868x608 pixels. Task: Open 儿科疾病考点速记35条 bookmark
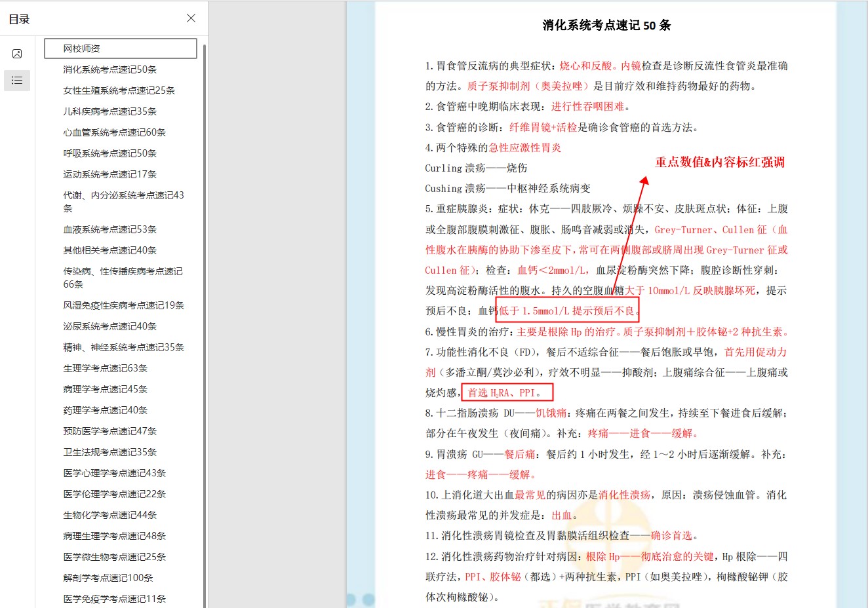coord(109,111)
